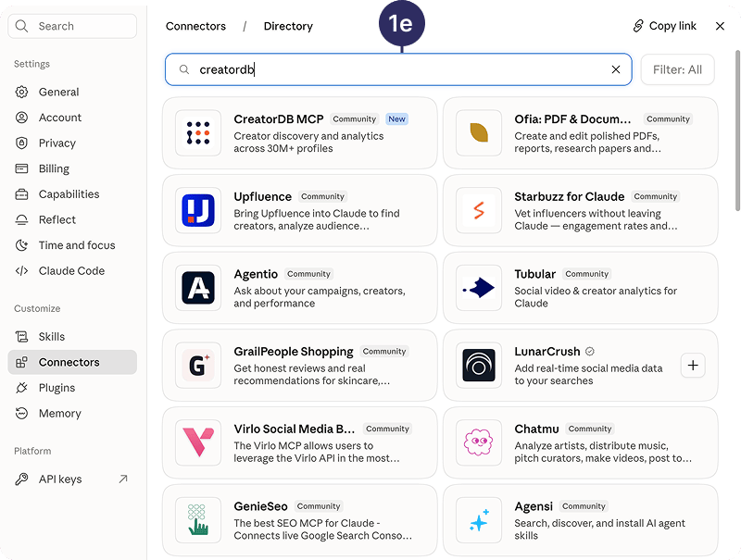The image size is (741, 560).
Task: Click the Memory icon in sidebar
Action: 21,413
